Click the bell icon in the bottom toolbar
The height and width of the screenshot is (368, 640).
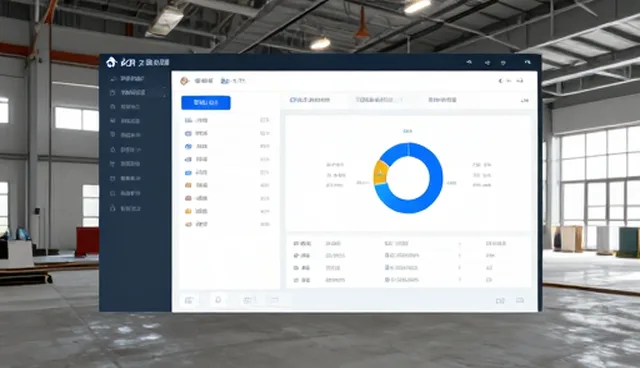(218, 300)
